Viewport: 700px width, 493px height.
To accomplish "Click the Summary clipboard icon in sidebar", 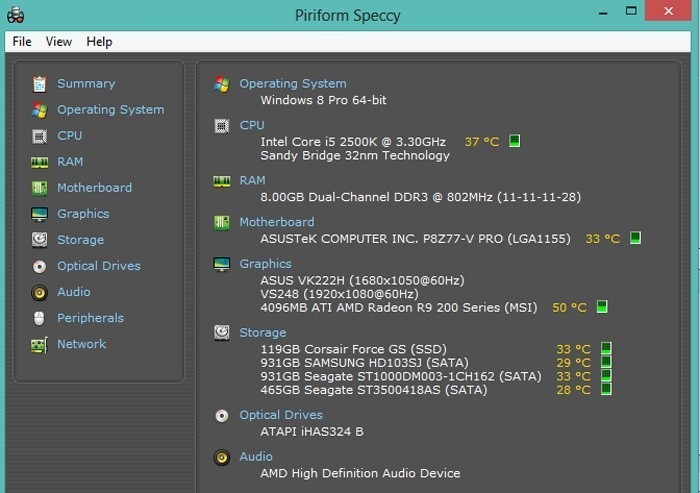I will click(39, 84).
